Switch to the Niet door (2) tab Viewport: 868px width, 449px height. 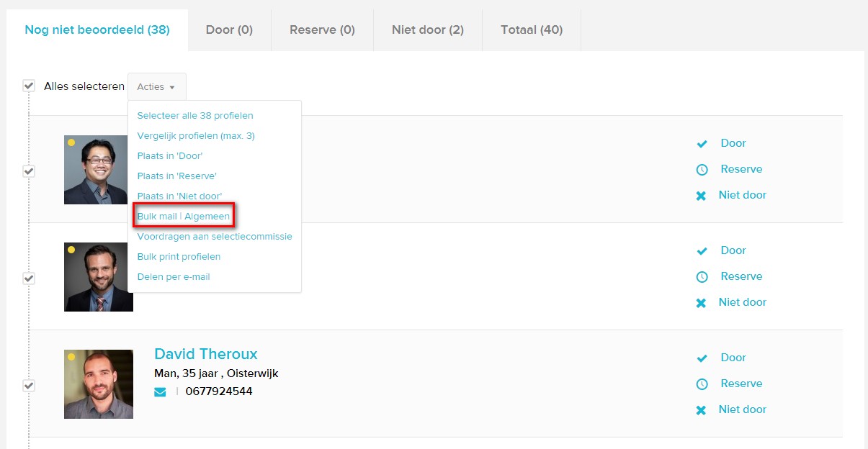[427, 30]
